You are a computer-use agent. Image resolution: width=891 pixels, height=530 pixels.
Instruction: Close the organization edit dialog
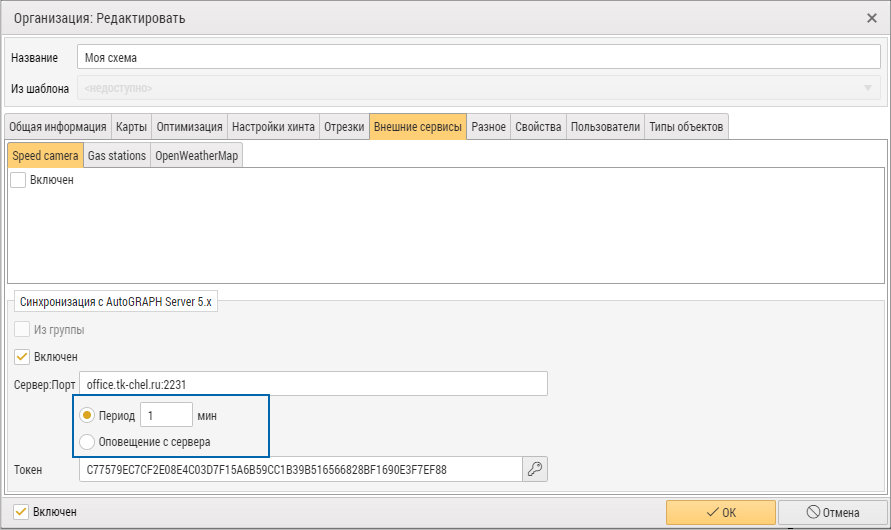[872, 18]
